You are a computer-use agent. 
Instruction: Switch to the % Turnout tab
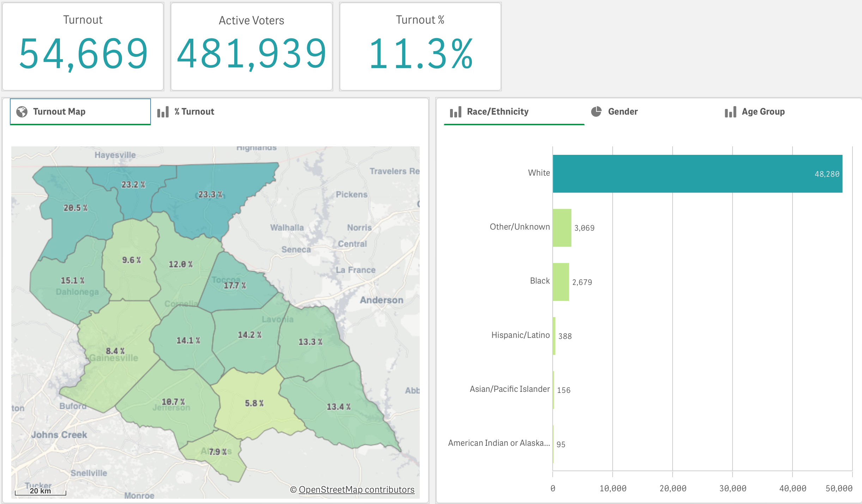coord(194,112)
